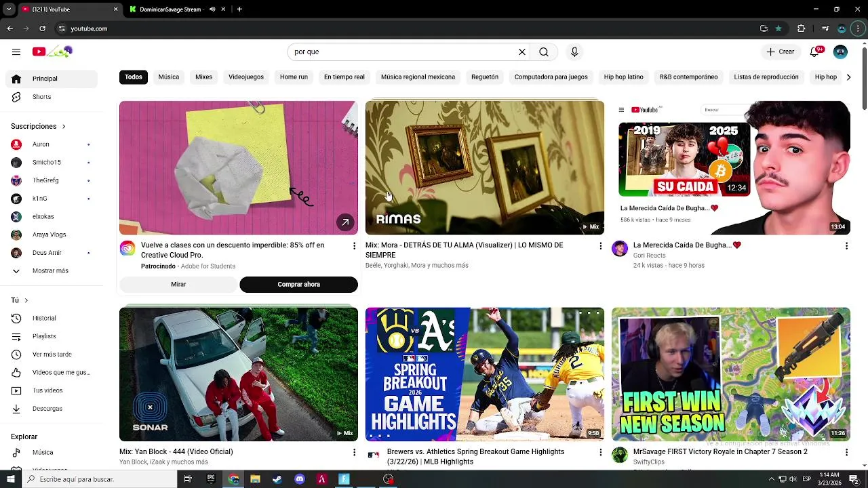Open the YouTube account avatar menu
868x488 pixels.
pos(840,52)
